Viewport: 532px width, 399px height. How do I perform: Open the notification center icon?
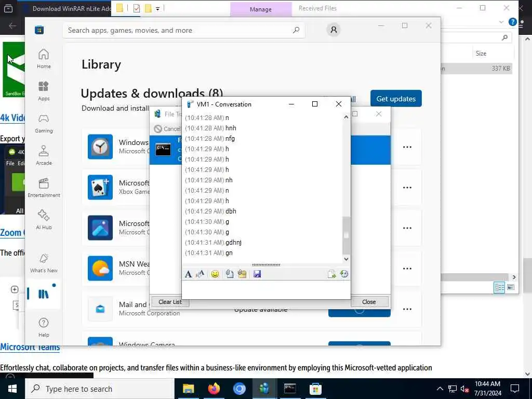515,389
